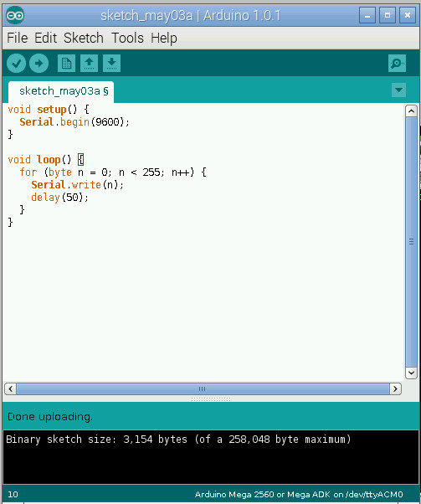Click the vertical scrollbar up arrow

pos(411,111)
